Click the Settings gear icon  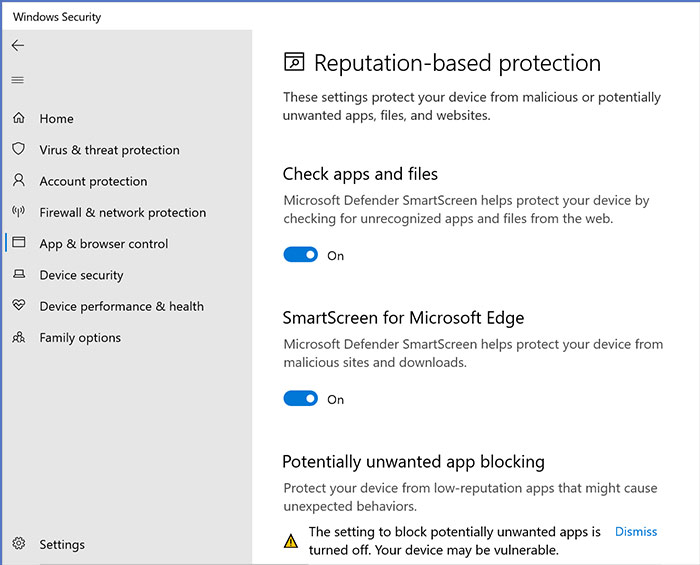tap(19, 544)
